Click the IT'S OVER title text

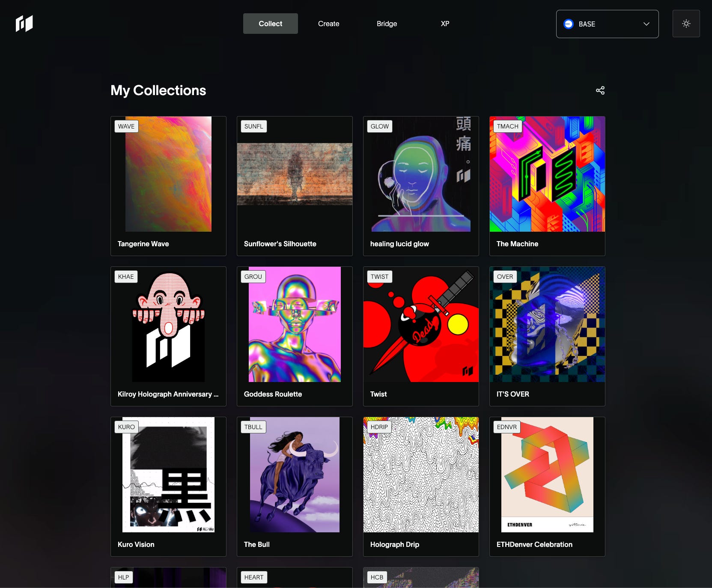[512, 394]
